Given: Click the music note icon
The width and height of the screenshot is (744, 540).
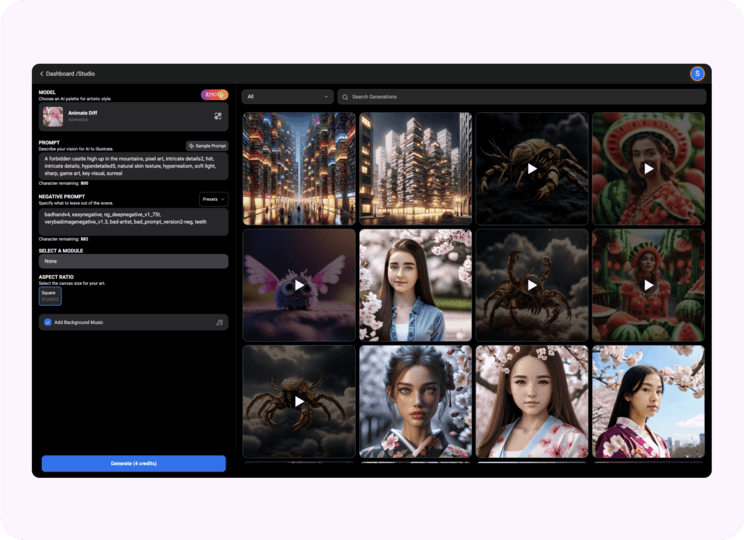Looking at the screenshot, I should [x=219, y=323].
